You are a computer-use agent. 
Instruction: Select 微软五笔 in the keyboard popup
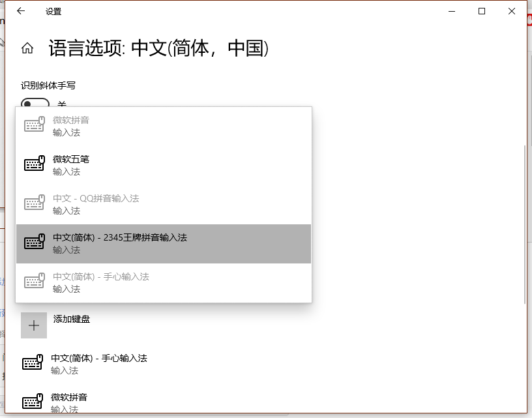(x=164, y=165)
